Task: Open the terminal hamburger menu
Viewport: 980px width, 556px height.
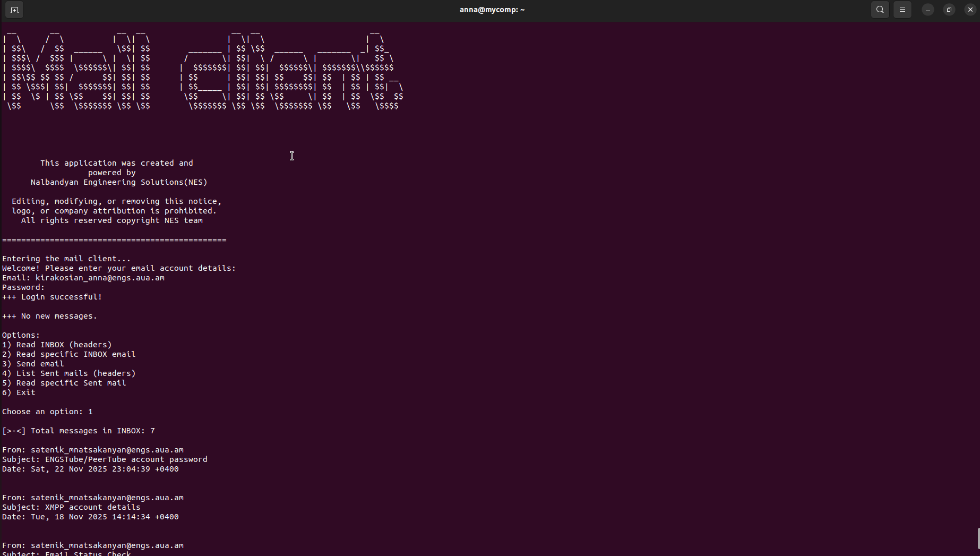Action: coord(902,10)
